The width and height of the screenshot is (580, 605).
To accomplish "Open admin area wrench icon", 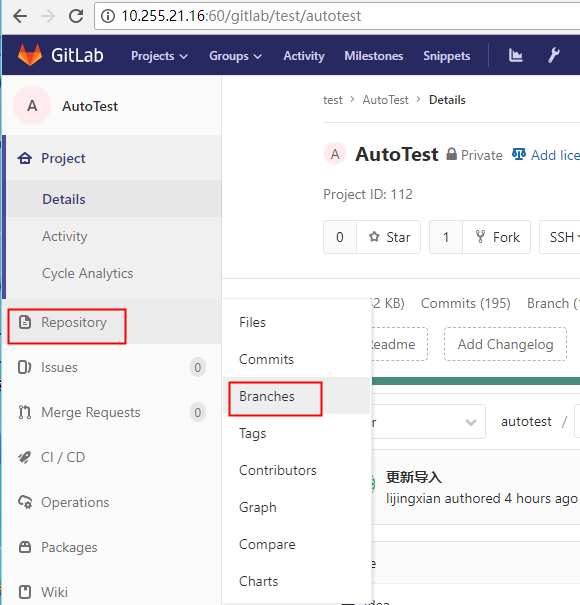I will coord(554,55).
